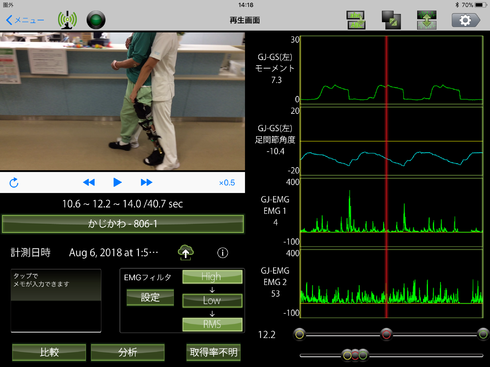This screenshot has height=367, width=490.
Task: Tap the 再生画面 title
Action: tap(245, 20)
